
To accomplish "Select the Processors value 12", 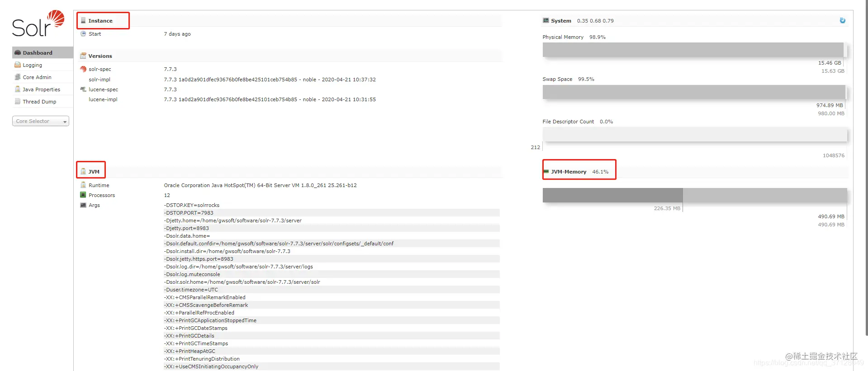I will (x=167, y=195).
